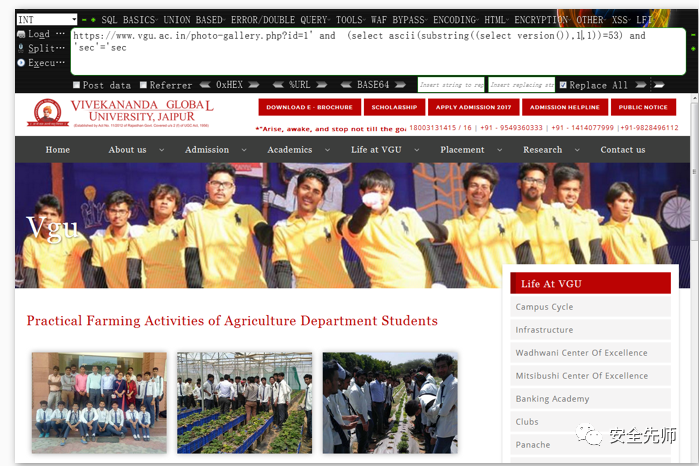The image size is (699, 466).
Task: Click the Load URL icon in HackBar
Action: pyautogui.click(x=21, y=34)
